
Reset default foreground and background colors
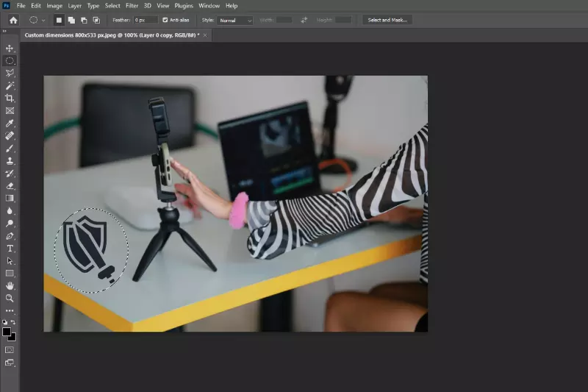point(4,322)
